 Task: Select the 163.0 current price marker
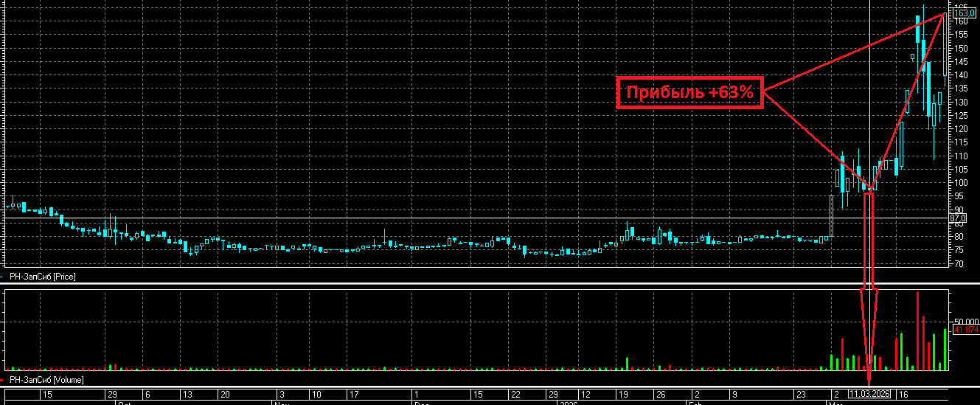tap(965, 13)
